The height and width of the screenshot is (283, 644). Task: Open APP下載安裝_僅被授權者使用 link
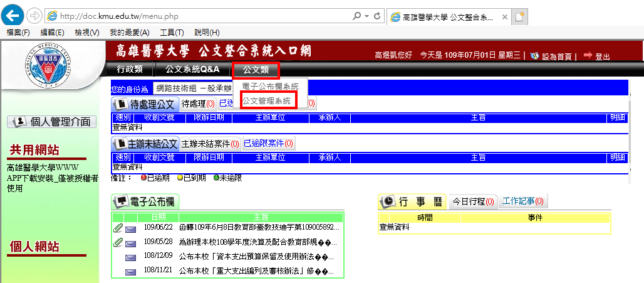coord(53,183)
